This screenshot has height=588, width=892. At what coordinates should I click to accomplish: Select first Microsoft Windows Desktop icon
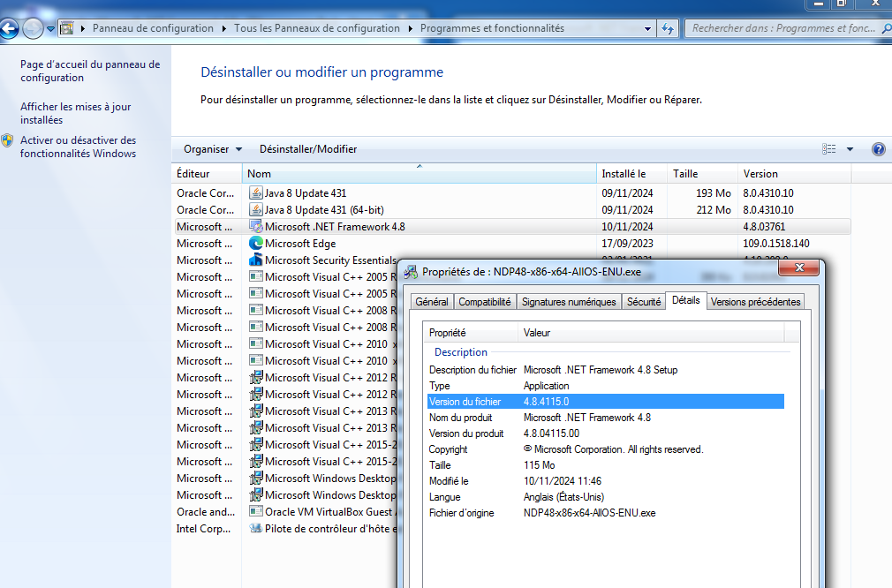point(256,479)
